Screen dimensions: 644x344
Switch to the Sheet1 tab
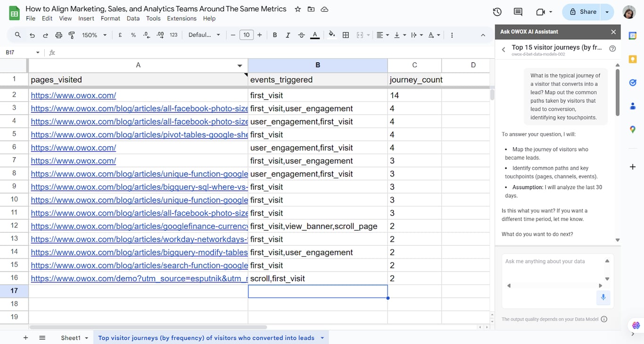[71, 338]
